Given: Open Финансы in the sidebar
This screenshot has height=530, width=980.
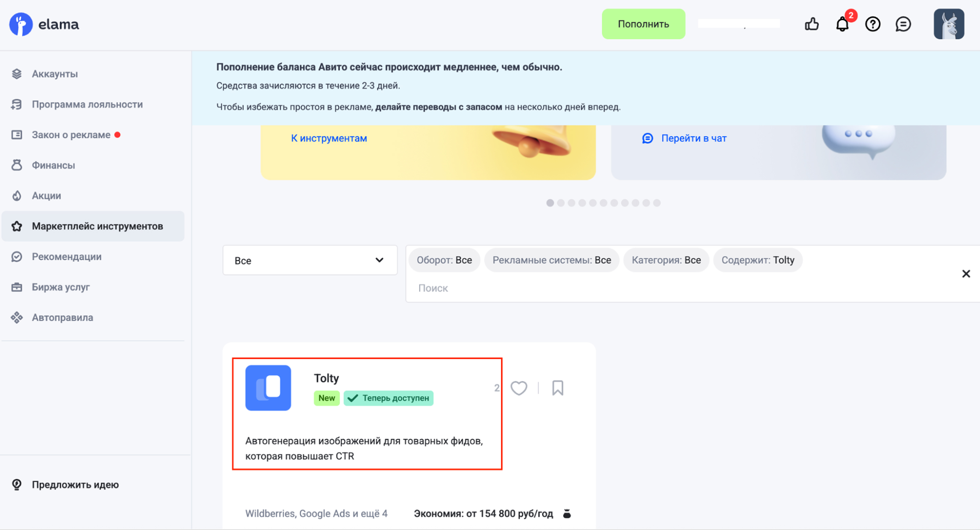Looking at the screenshot, I should 53,165.
